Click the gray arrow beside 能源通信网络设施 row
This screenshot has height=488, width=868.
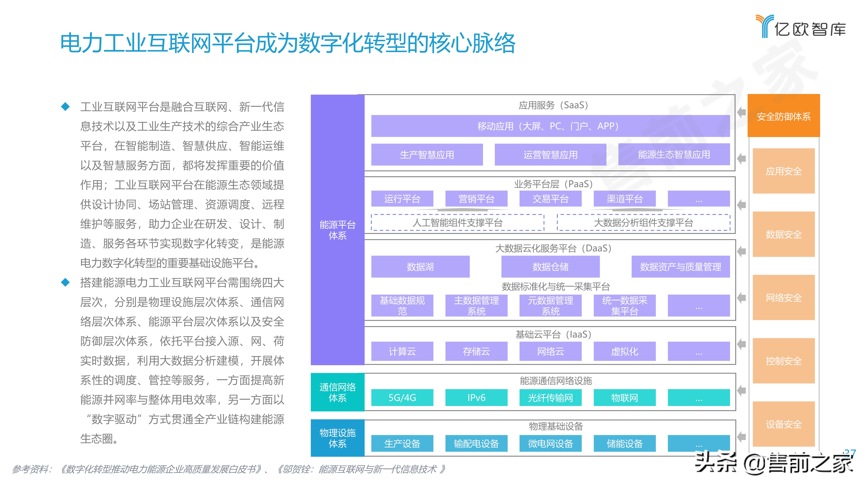click(x=741, y=391)
